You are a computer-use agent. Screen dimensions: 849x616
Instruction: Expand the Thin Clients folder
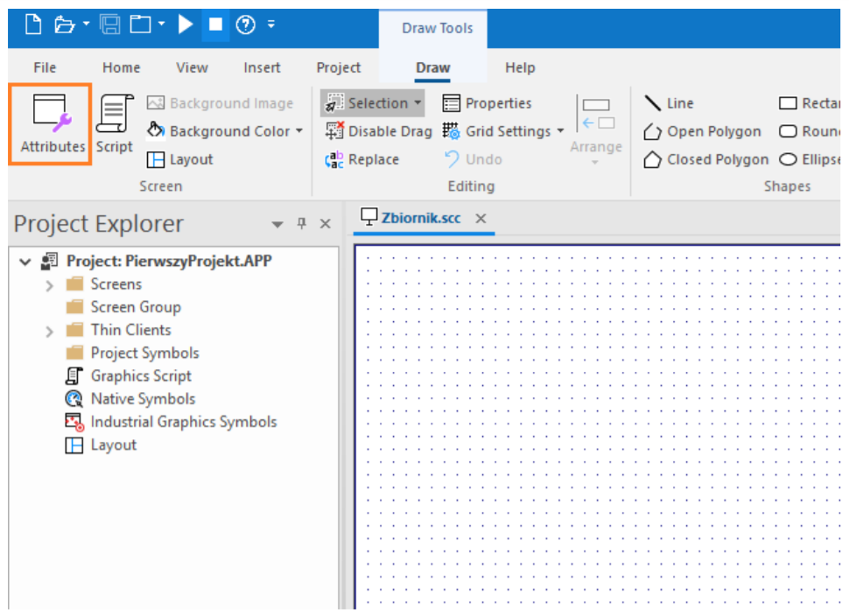pyautogui.click(x=50, y=331)
